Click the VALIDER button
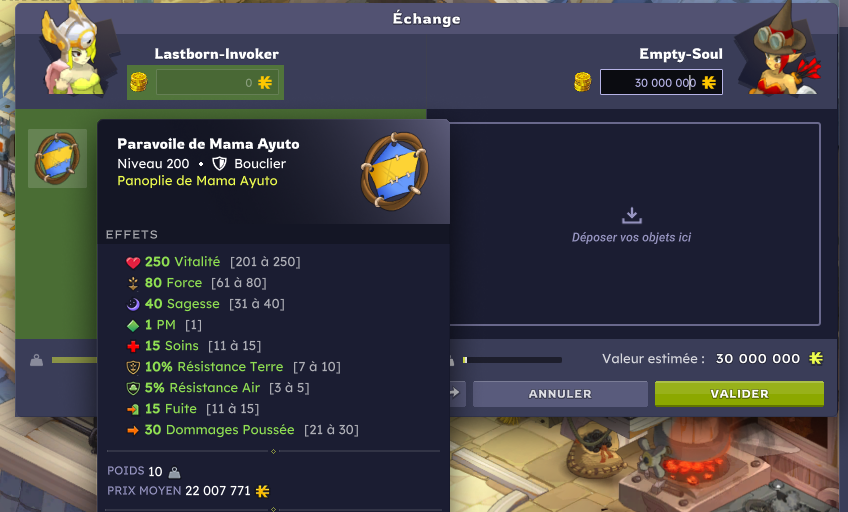The height and width of the screenshot is (512, 848). [739, 394]
